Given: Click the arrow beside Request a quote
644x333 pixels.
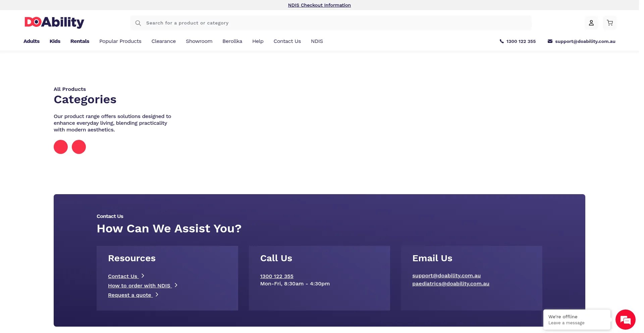Looking at the screenshot, I should tap(157, 294).
